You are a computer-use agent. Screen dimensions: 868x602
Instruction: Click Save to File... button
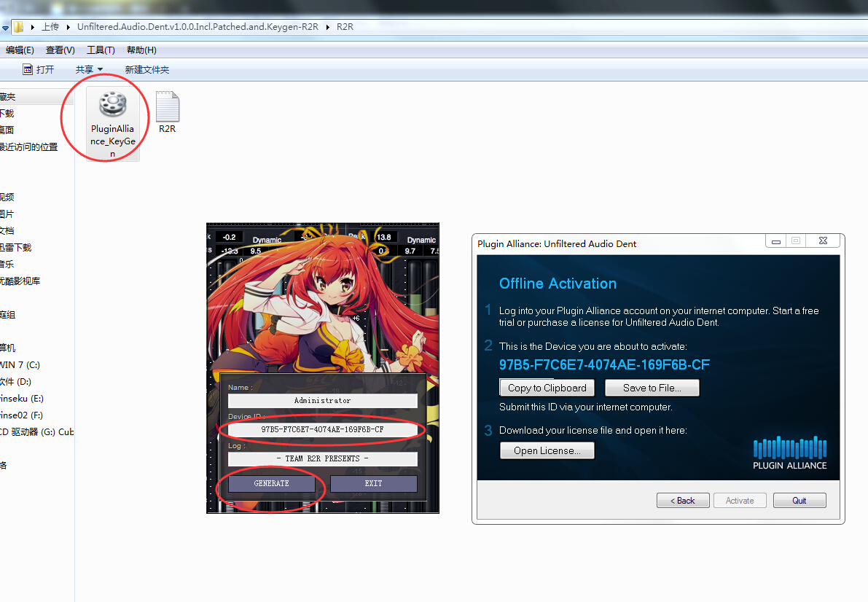point(652,388)
